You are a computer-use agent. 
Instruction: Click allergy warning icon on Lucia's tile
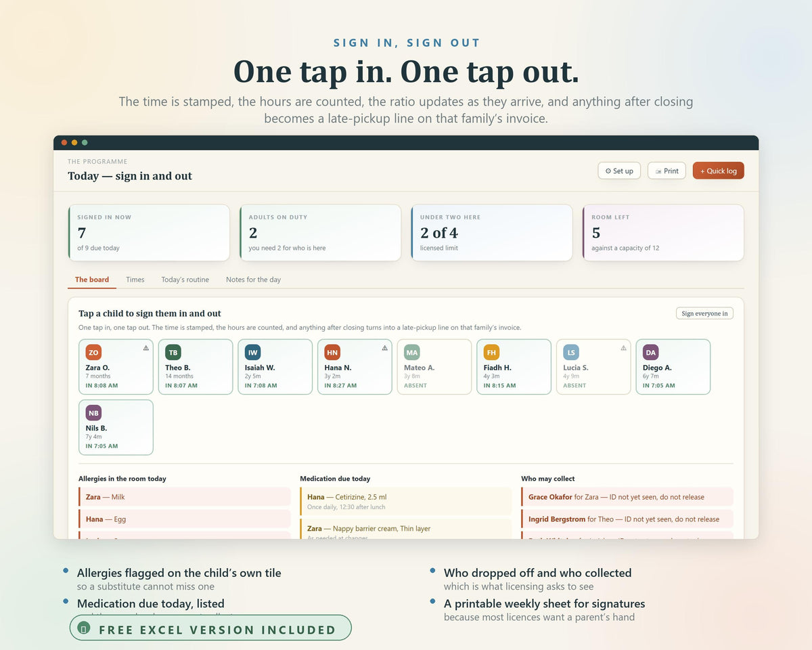[623, 348]
